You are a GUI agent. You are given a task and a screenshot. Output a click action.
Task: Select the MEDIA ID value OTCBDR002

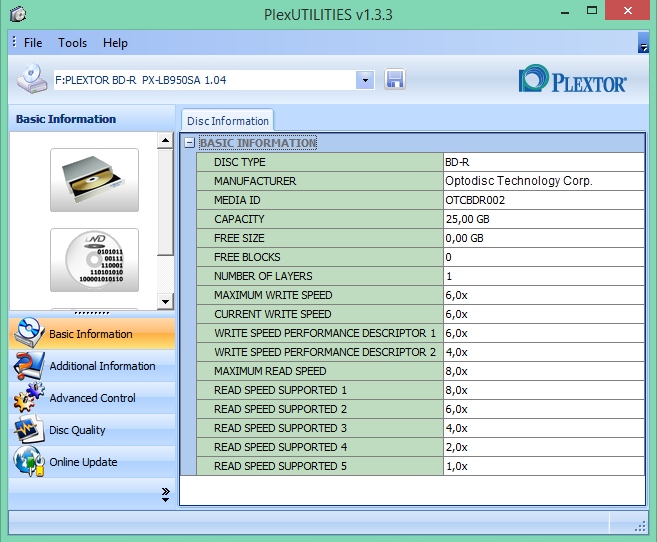click(x=475, y=200)
